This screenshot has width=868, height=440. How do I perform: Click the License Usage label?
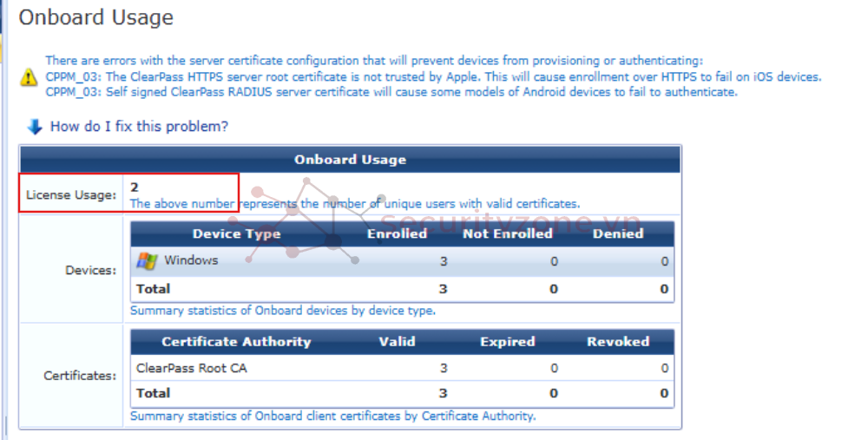pos(71,194)
